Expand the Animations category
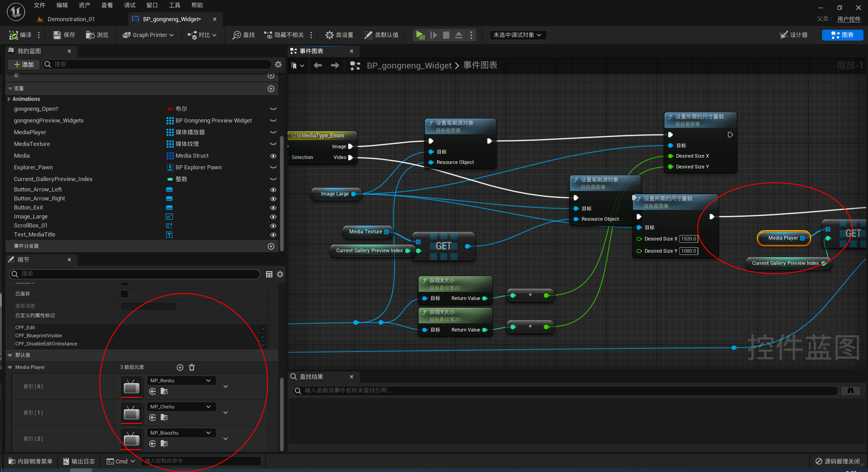 click(9, 99)
